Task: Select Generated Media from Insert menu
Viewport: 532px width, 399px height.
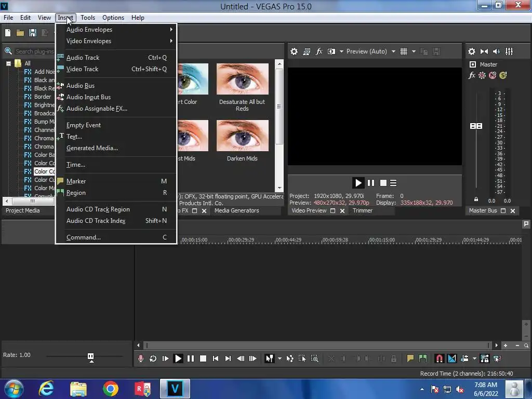Action: (116, 148)
